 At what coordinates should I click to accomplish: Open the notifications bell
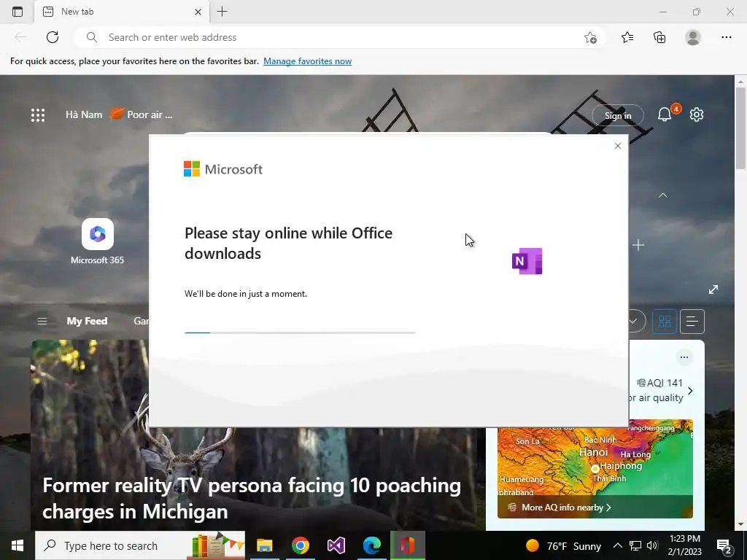(x=665, y=114)
